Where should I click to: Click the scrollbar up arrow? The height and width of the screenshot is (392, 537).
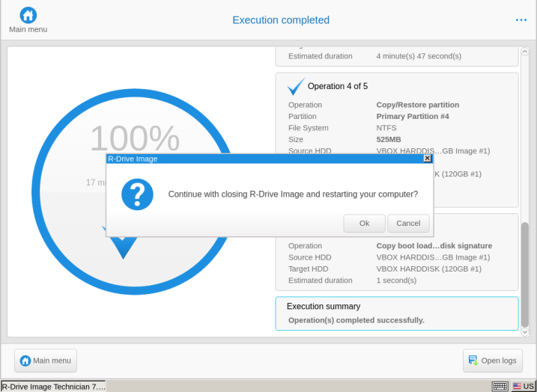(525, 52)
